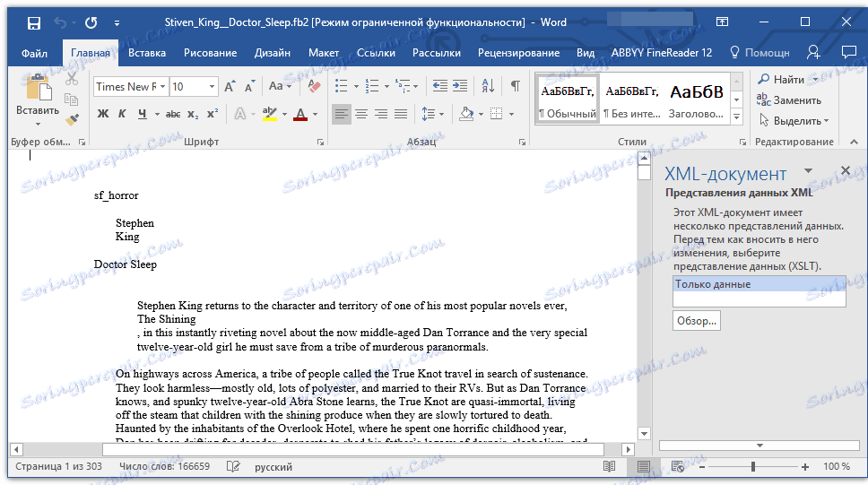This screenshot has height=485, width=868.
Task: Expand the Styles gallery more arrow
Action: [736, 117]
